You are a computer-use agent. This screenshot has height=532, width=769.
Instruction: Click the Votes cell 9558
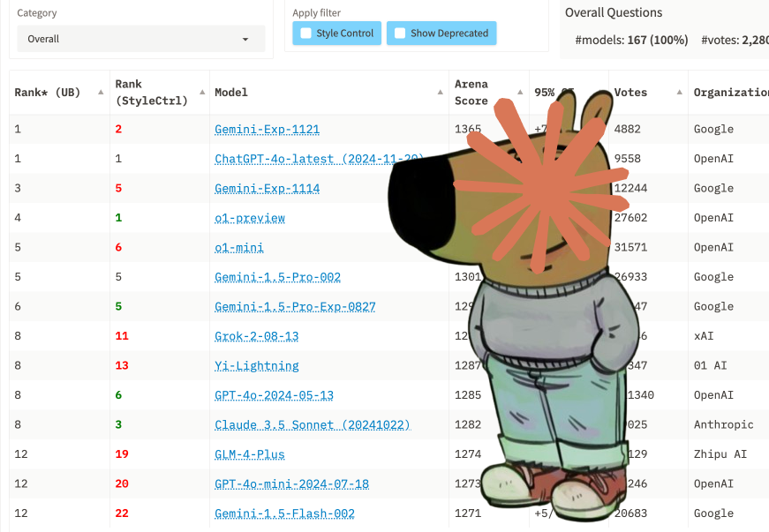tap(627, 159)
